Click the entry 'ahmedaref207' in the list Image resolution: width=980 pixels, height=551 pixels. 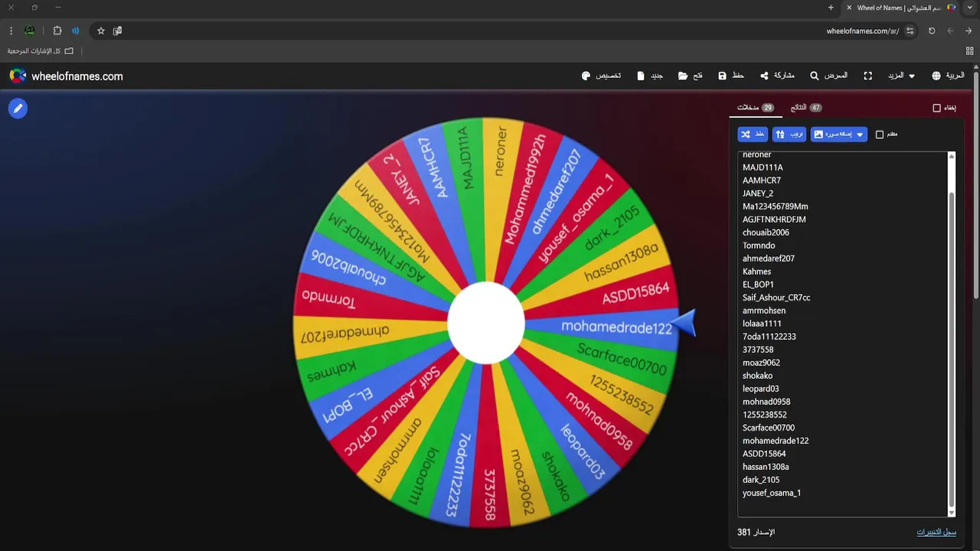(x=769, y=259)
